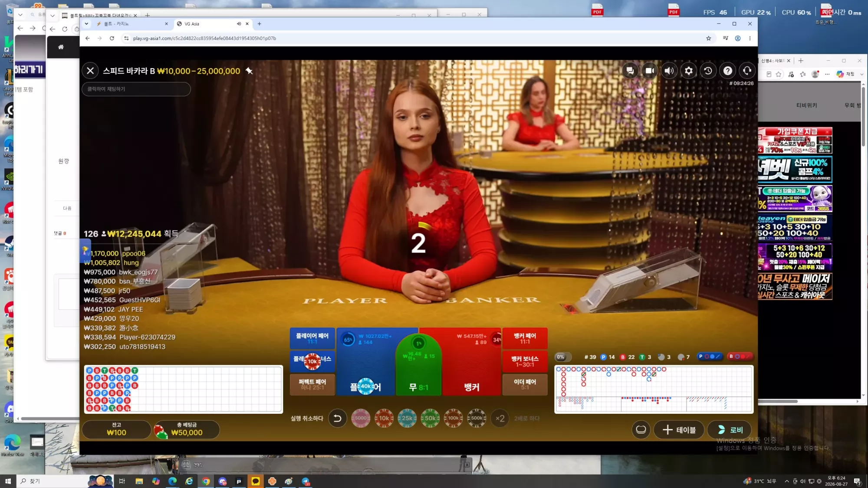Viewport: 868px width, 488px height.
Task: Bet on 뱅커 페어 11:1
Action: click(x=525, y=338)
